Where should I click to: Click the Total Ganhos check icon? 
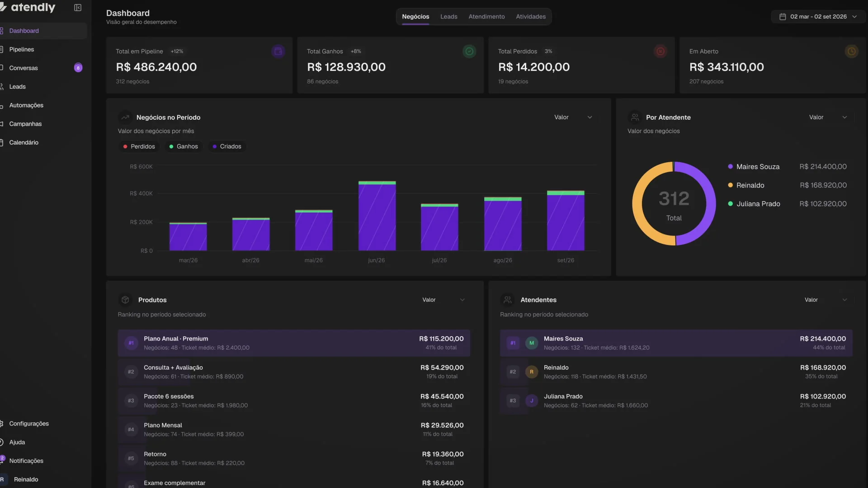(x=469, y=52)
